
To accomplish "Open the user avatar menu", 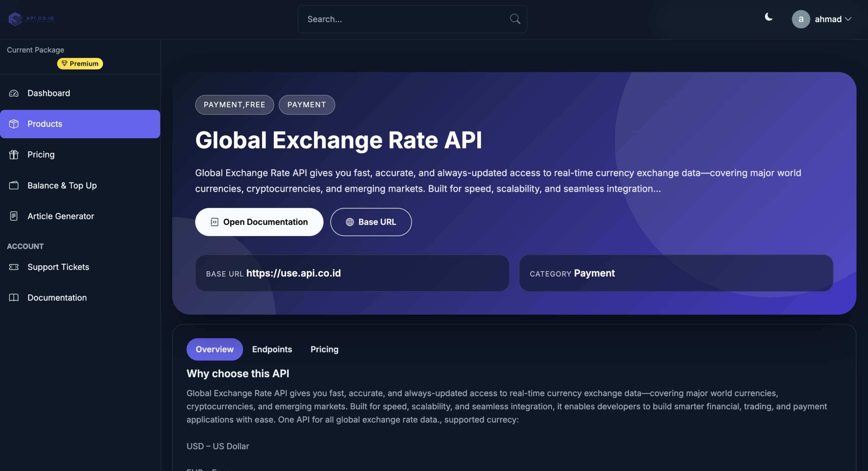I will tap(801, 19).
